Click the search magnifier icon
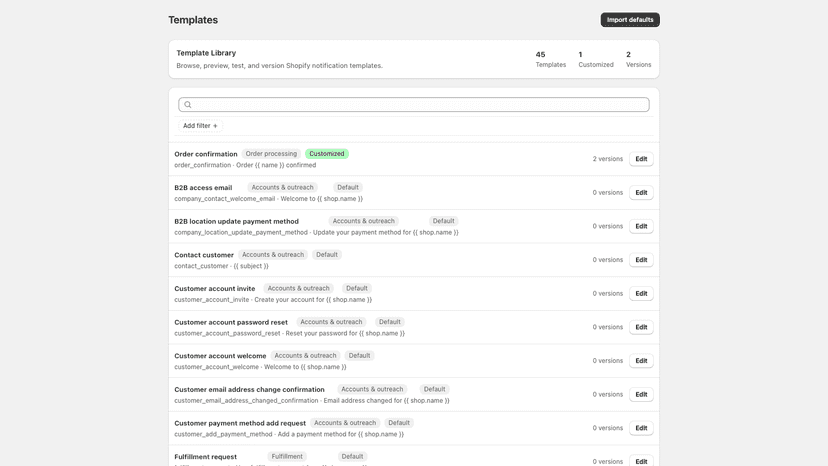This screenshot has width=828, height=466. pos(187,105)
